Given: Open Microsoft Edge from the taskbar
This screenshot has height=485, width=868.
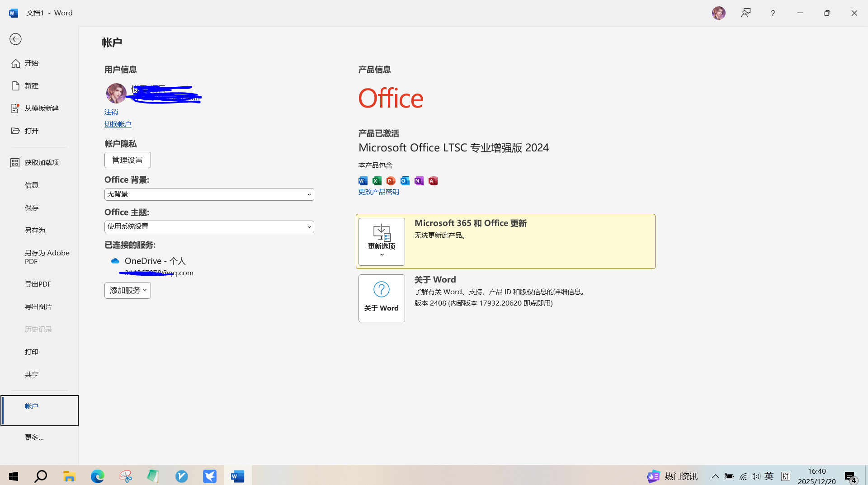Looking at the screenshot, I should (x=97, y=476).
